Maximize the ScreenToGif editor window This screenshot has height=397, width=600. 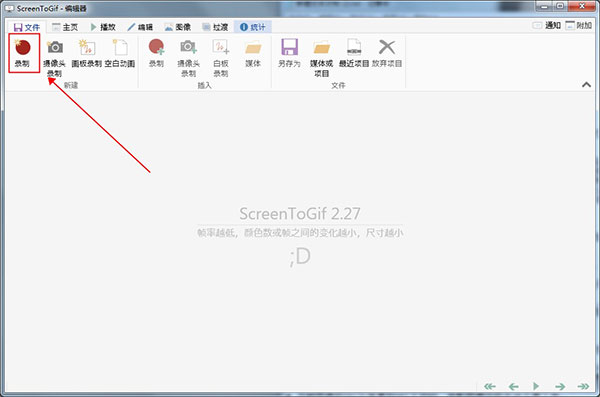click(560, 6)
